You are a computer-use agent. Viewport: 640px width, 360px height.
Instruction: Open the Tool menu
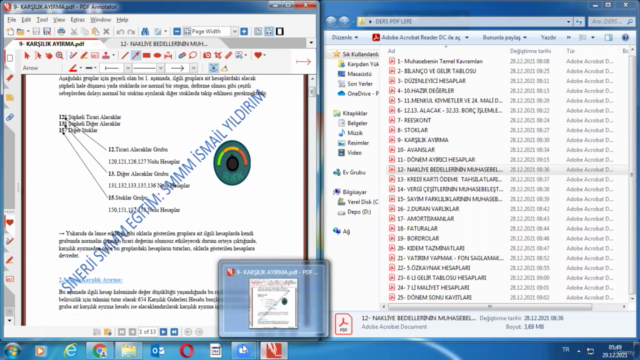point(42,20)
